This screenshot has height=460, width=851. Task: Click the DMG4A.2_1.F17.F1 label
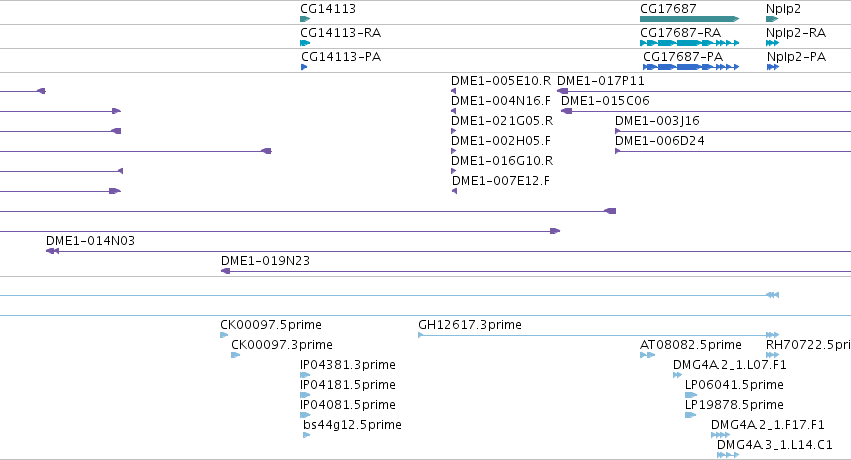pyautogui.click(x=768, y=424)
